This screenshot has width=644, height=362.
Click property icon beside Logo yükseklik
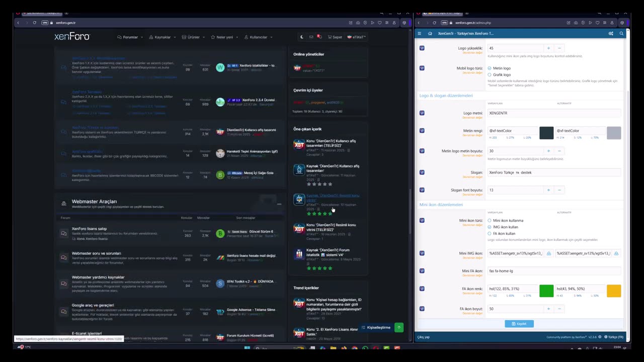click(x=422, y=48)
